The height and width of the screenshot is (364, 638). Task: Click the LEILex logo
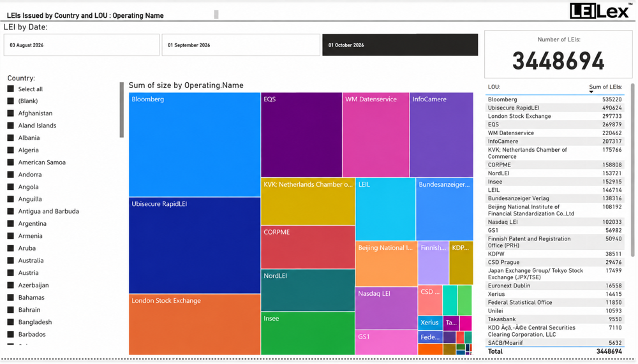point(601,11)
